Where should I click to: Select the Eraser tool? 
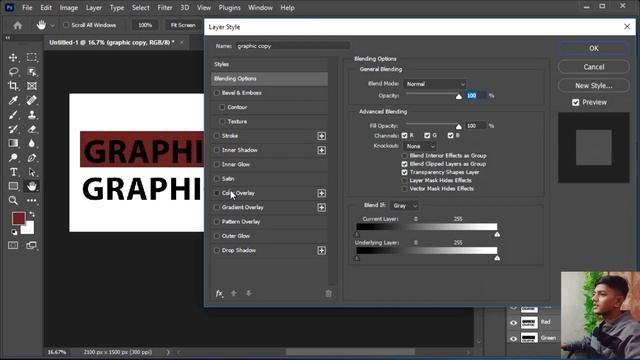pyautogui.click(x=31, y=129)
